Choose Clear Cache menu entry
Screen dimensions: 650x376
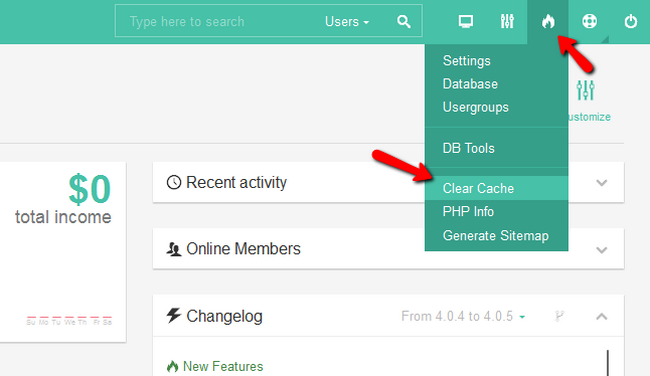click(497, 188)
